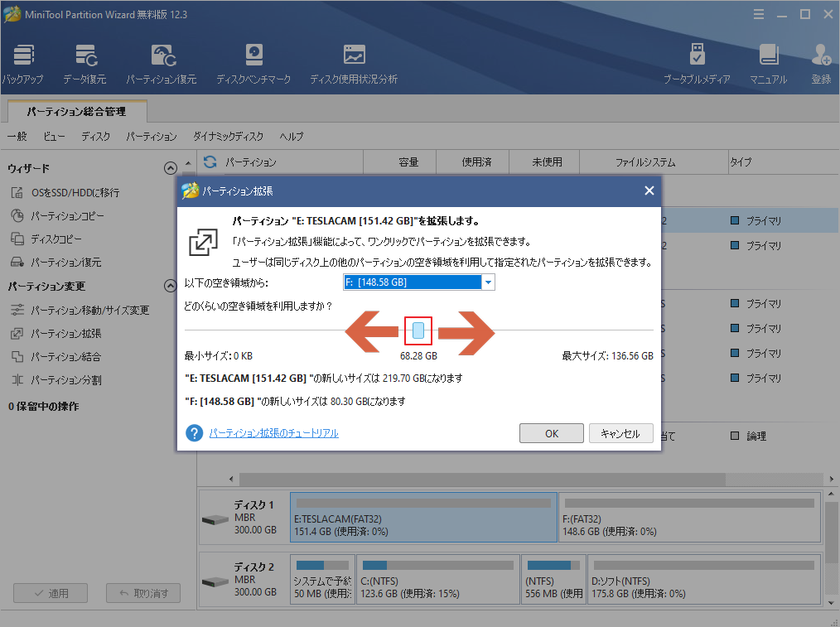Open the 一般 menu

click(x=17, y=137)
